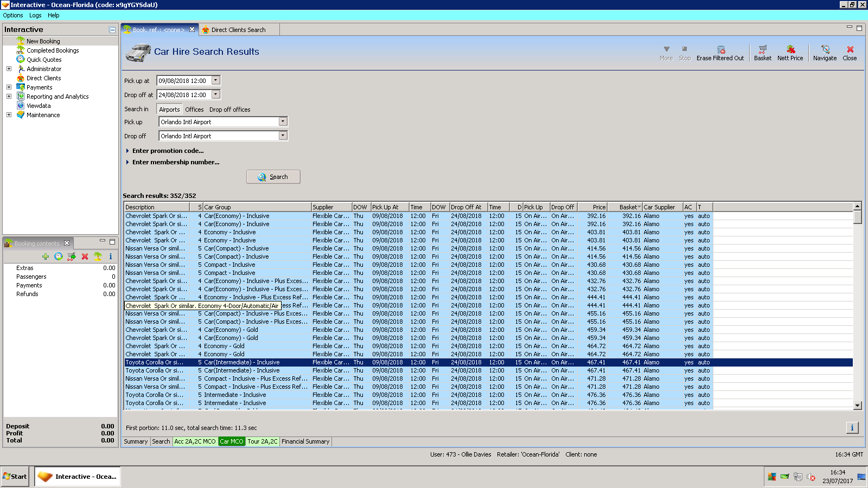This screenshot has width=868, height=488.
Task: Expand the Administrator tree node
Action: [9, 69]
